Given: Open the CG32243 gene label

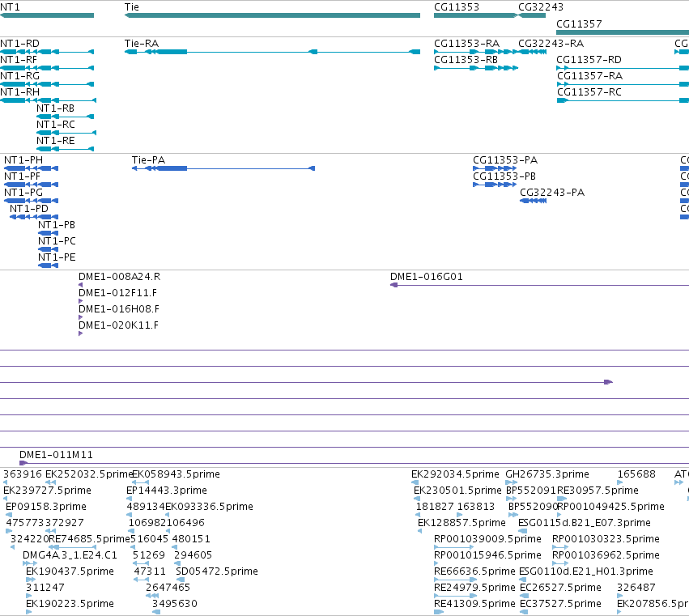Looking at the screenshot, I should [541, 7].
